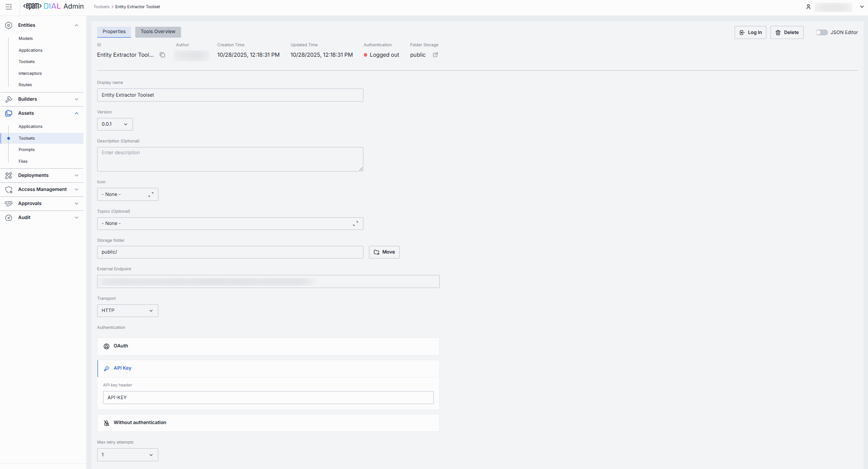Click the Audit sidebar icon
The height and width of the screenshot is (469, 868).
click(x=9, y=218)
